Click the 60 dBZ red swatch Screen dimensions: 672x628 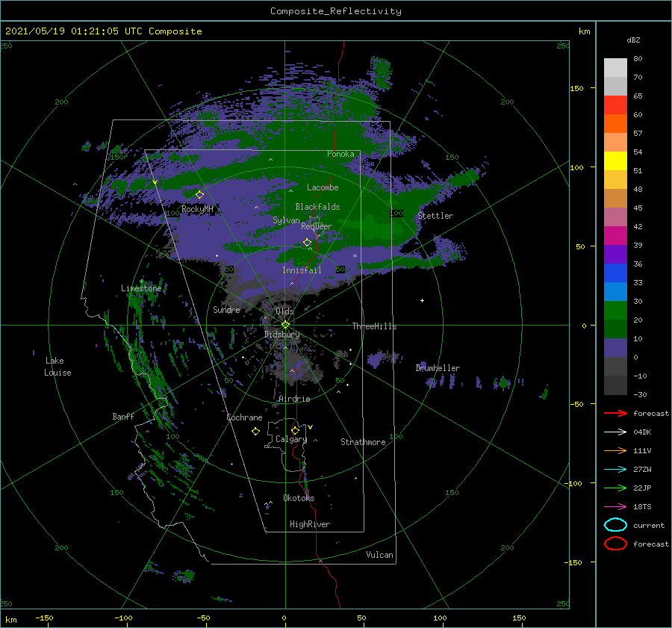(x=615, y=105)
